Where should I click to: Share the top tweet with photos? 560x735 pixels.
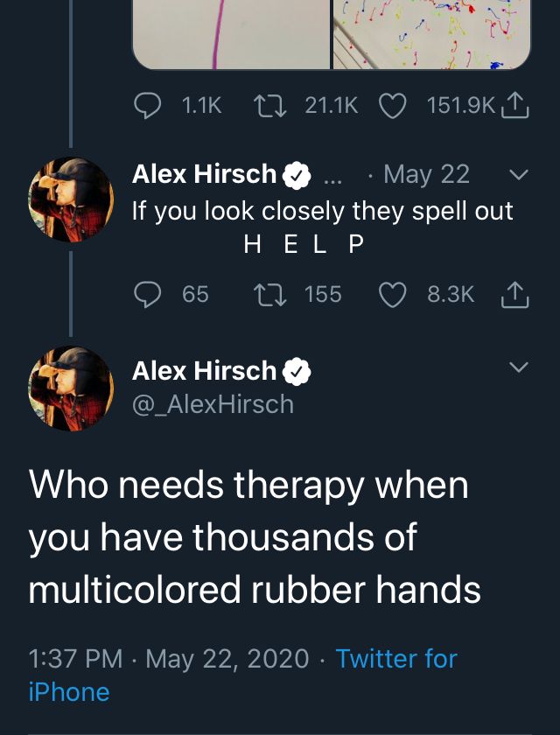pyautogui.click(x=515, y=106)
